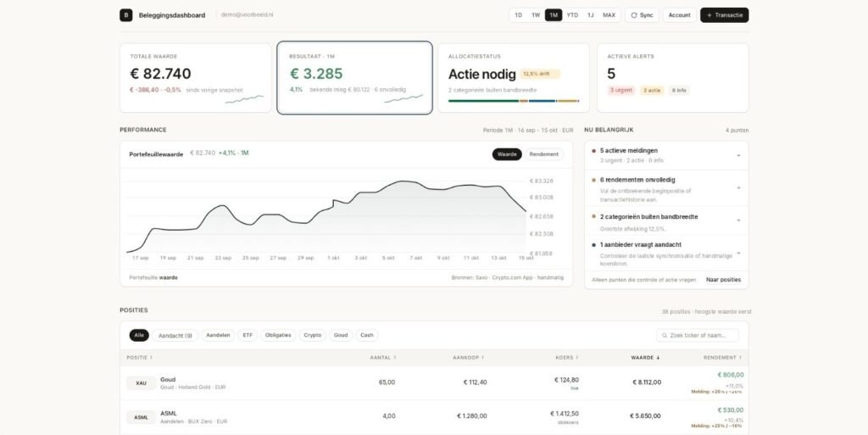The width and height of the screenshot is (868, 435).
Task: Select the Obligaties filter tab
Action: 278,336
